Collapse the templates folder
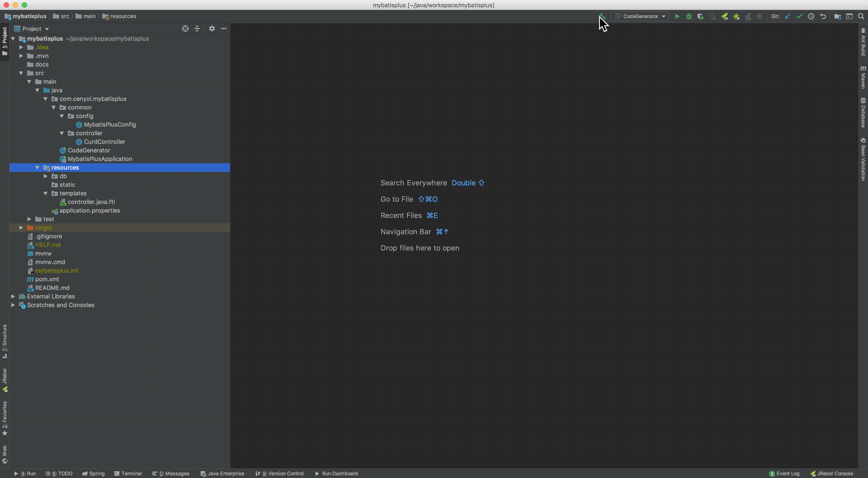868x478 pixels. (x=45, y=194)
